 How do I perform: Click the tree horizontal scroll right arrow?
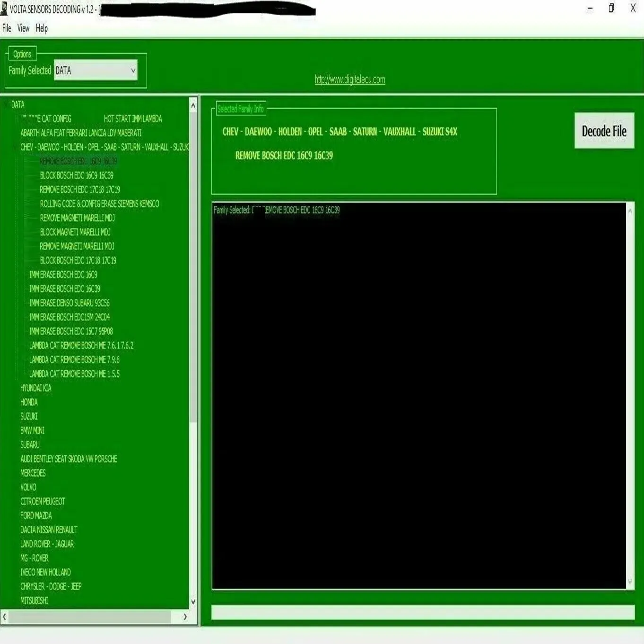point(185,617)
